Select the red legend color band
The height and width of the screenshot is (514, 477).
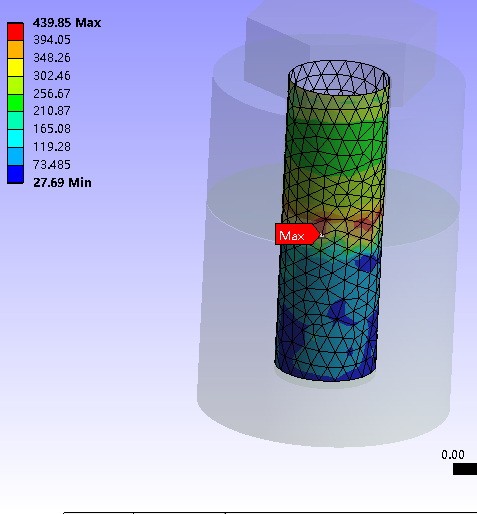pos(15,32)
